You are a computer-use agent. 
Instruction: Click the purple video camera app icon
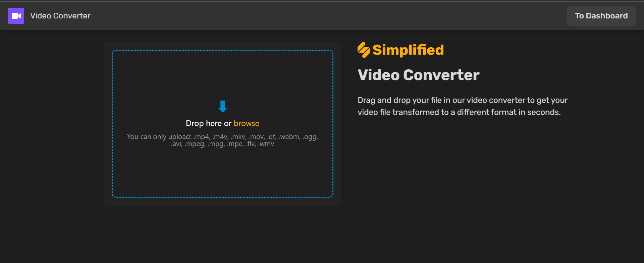pos(16,16)
